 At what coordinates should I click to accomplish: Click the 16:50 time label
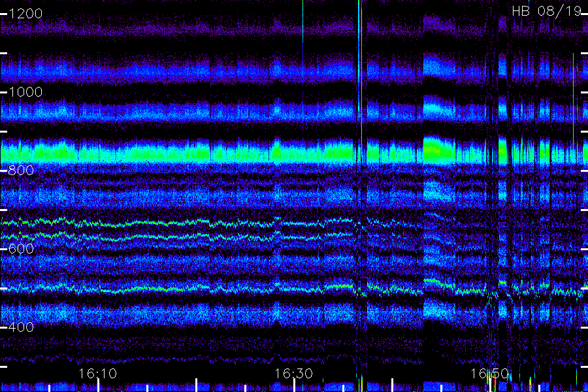[490, 374]
